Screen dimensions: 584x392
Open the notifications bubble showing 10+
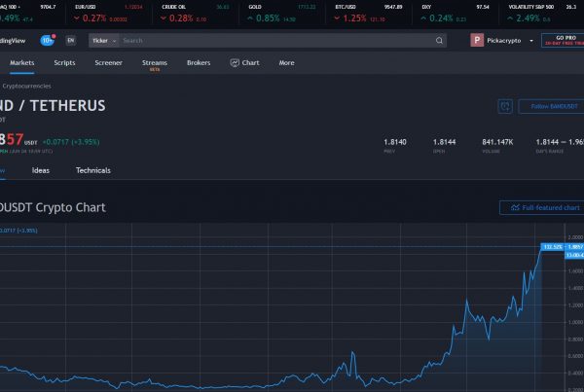[48, 40]
